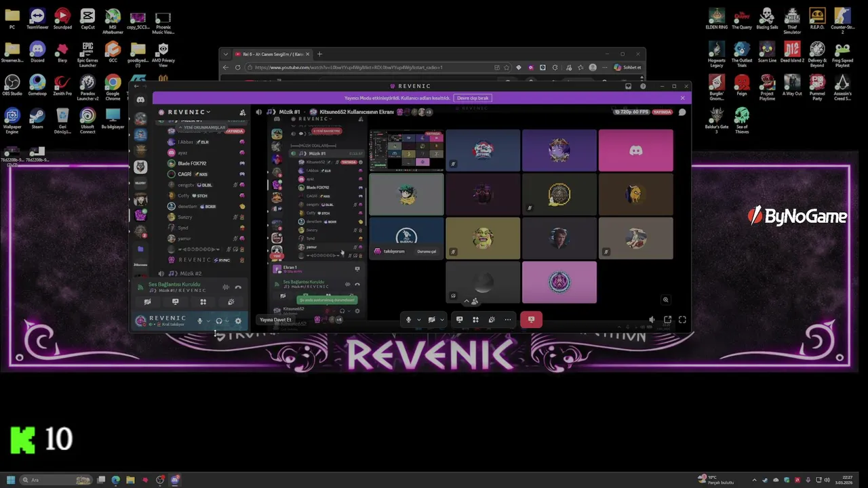Open Discord help icon in title bar
Screen dimensions: 868x488
coord(643,86)
